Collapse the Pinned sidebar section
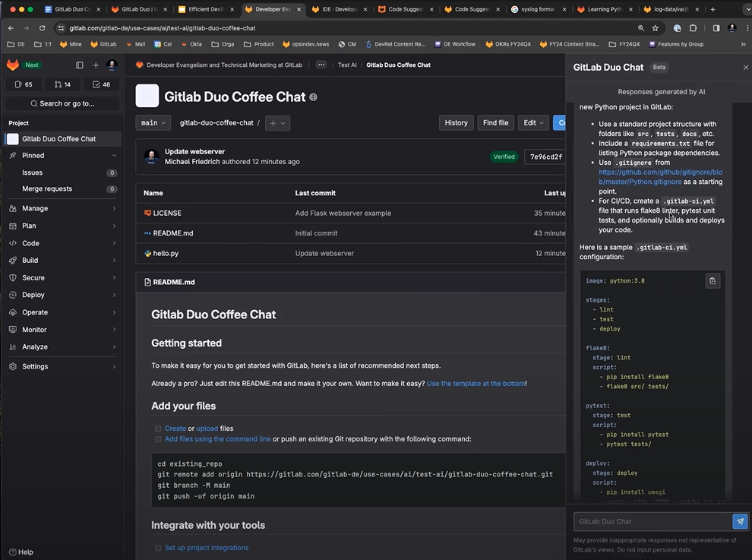Screen dimensions: 752x560 coord(62,156)
